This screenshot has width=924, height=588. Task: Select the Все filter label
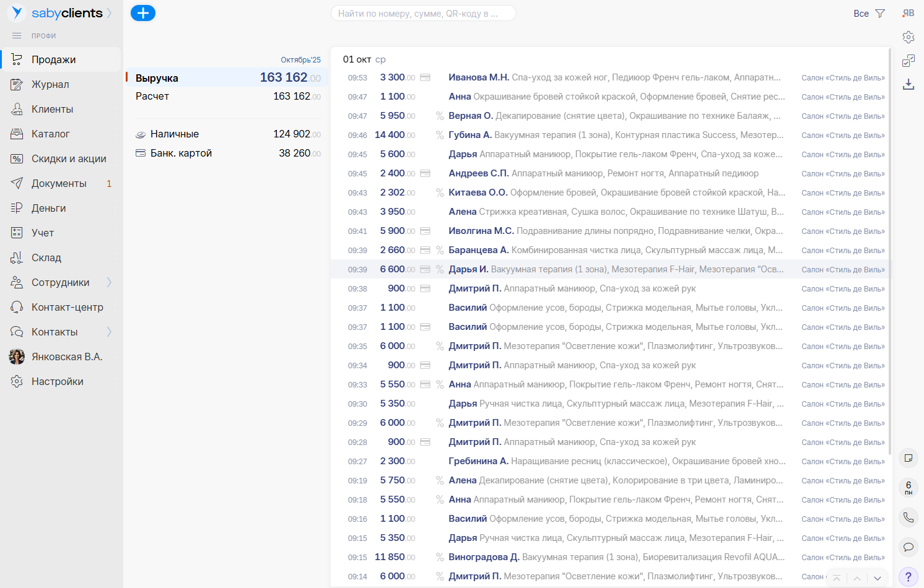861,14
